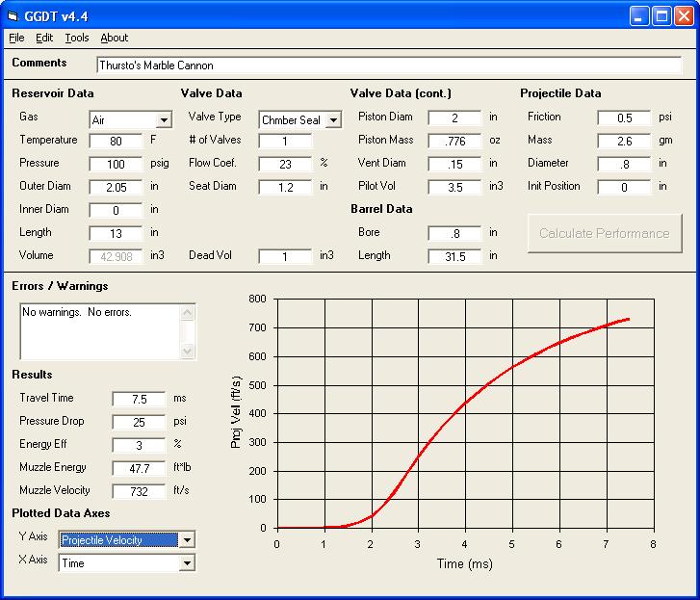The height and width of the screenshot is (600, 700).
Task: Open the X Axis plot dropdown
Action: 187,563
